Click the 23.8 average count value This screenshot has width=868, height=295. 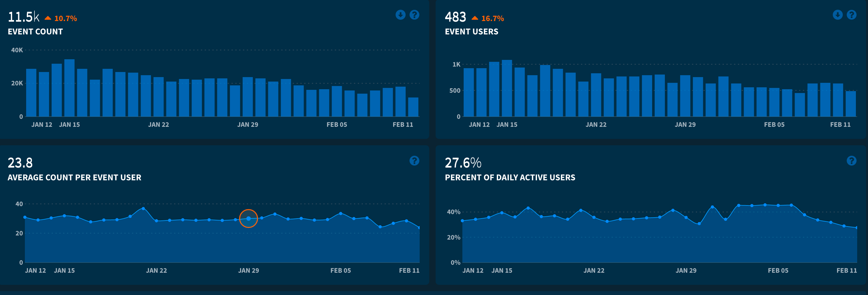click(20, 163)
